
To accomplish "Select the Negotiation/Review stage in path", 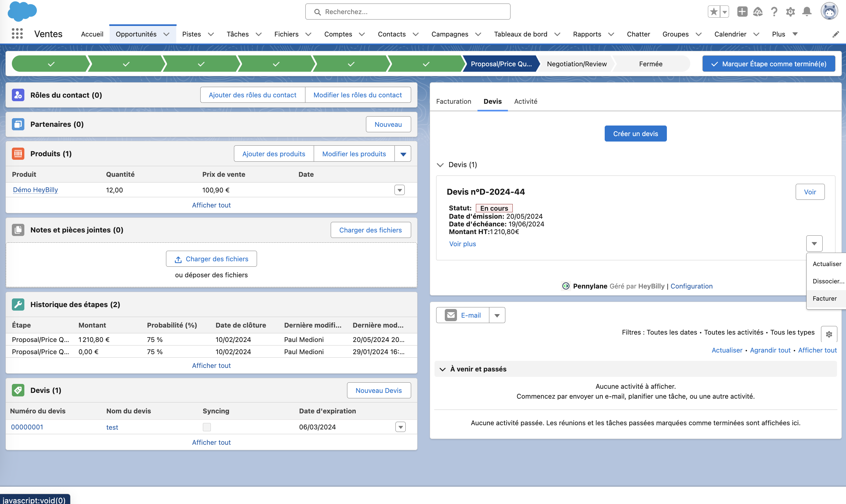I will 576,64.
